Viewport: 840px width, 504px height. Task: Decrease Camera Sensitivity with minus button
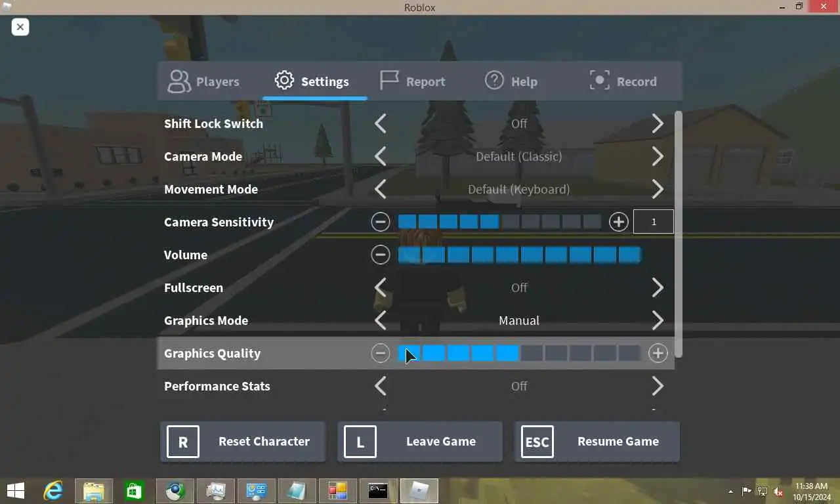381,222
